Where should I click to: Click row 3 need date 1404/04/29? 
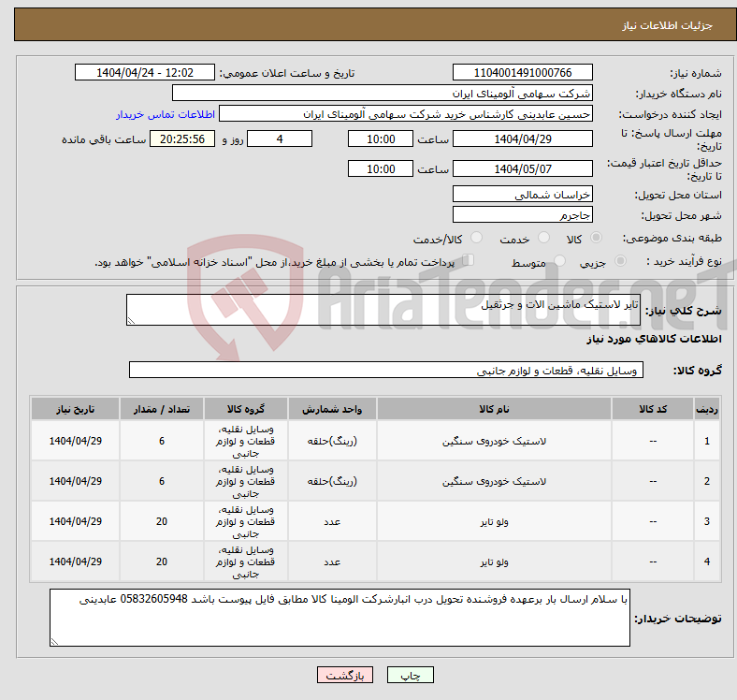[75, 521]
